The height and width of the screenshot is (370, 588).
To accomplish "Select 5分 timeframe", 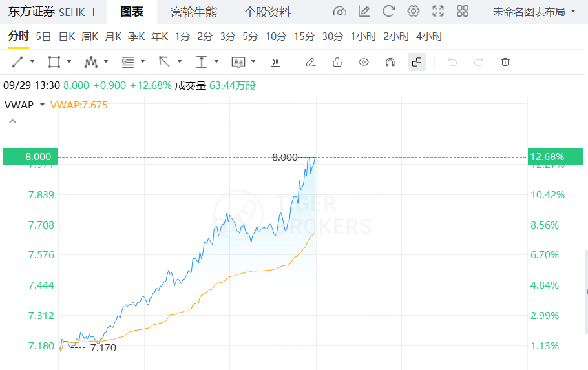I will click(x=250, y=37).
